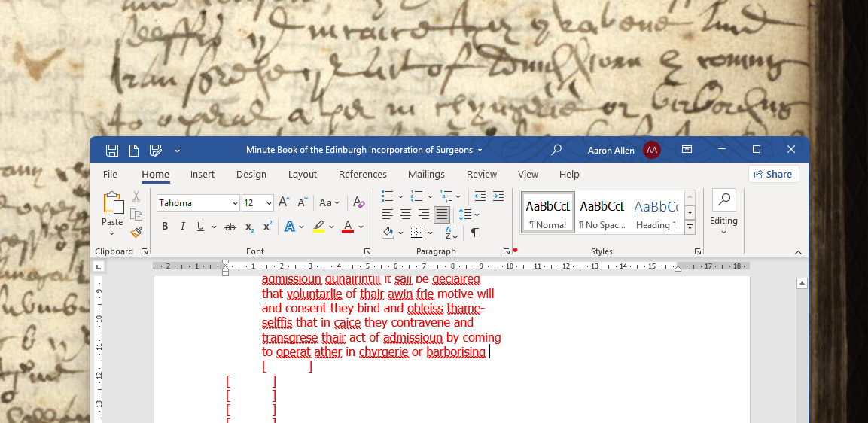Open the Search magnifier in title bar
Screen dimensions: 868x423
point(556,150)
